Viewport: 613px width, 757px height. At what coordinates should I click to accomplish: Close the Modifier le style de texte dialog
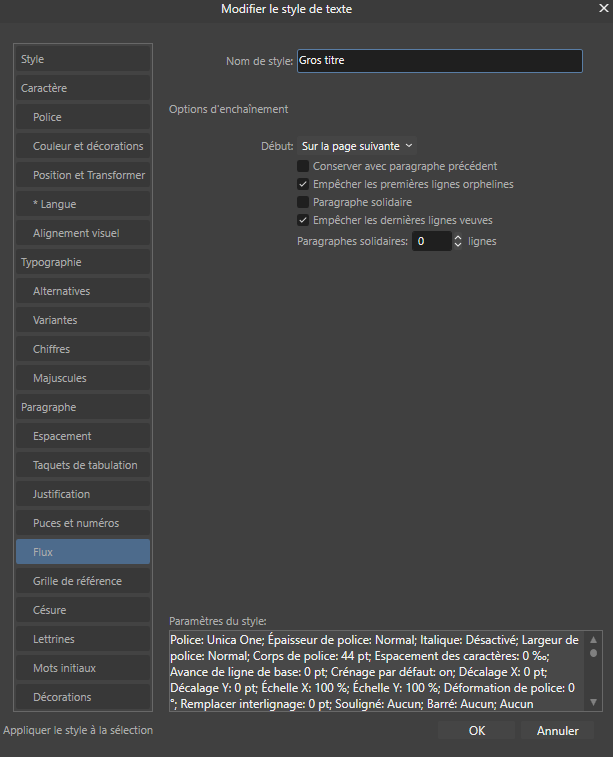pos(603,8)
